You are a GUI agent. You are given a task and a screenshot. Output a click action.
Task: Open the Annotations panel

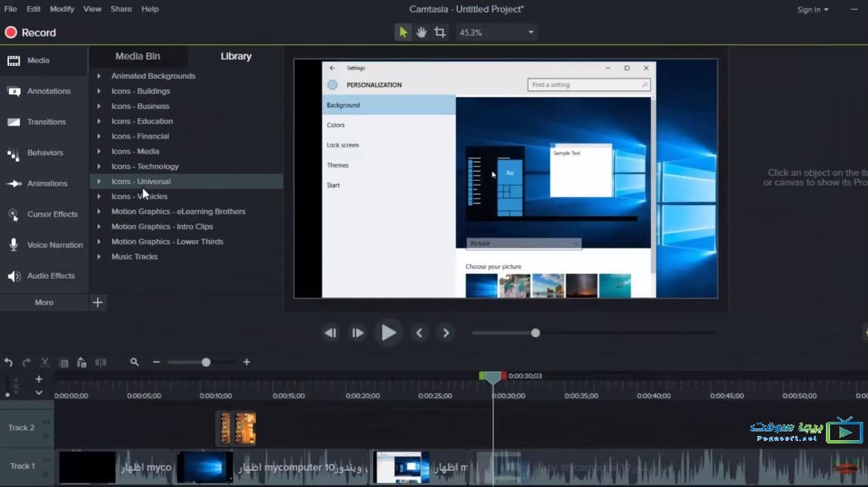click(x=44, y=91)
